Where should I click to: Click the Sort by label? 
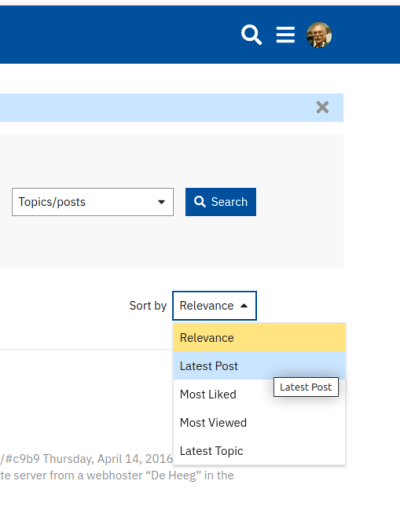148,306
